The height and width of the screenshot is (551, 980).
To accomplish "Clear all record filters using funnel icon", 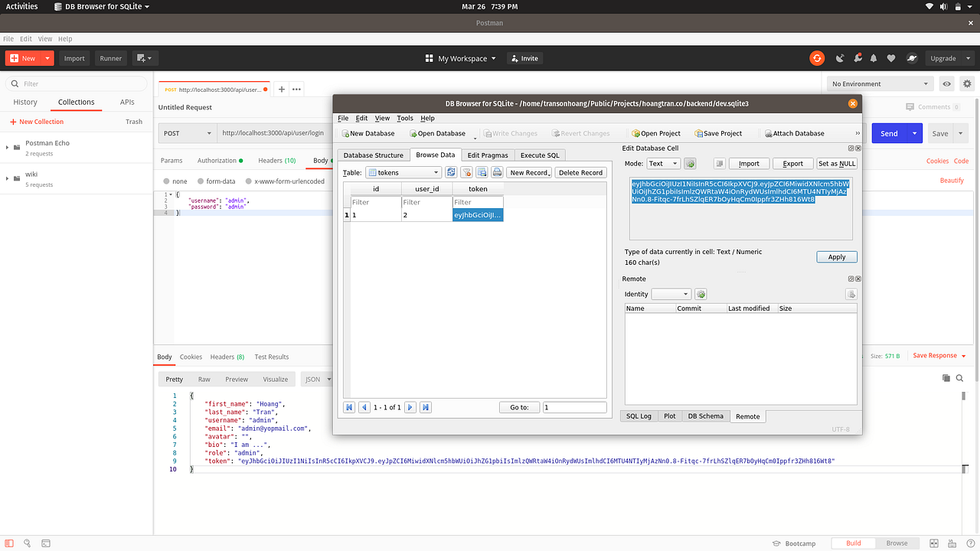I will pyautogui.click(x=467, y=172).
